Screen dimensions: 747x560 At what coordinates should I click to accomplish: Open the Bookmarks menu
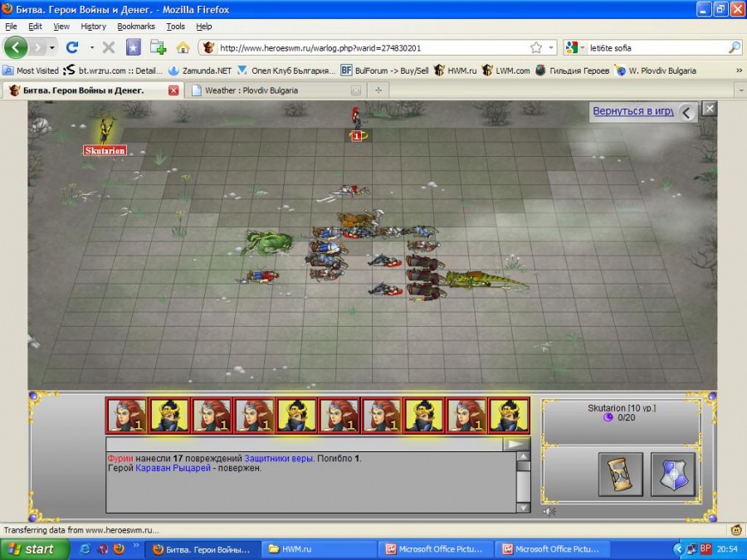[136, 27]
